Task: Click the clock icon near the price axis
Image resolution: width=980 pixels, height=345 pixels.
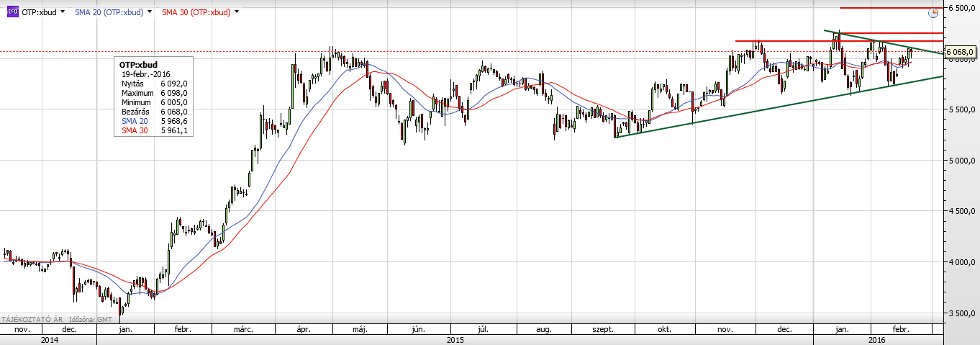Action: 934,12
